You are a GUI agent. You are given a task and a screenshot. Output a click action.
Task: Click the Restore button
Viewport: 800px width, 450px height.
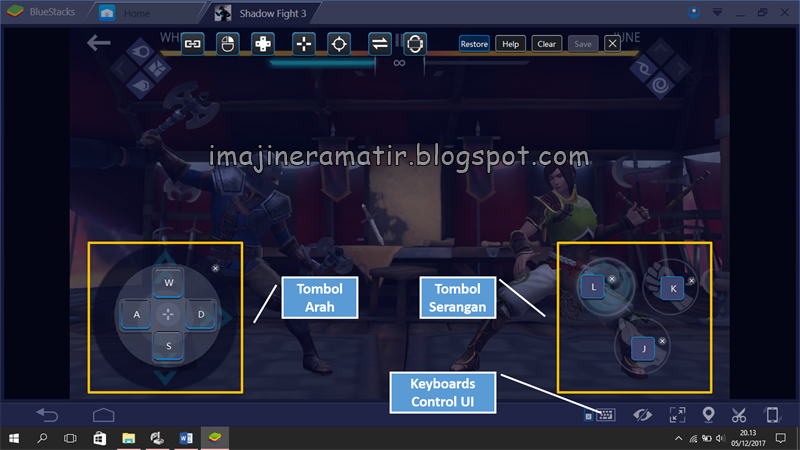[x=474, y=44]
